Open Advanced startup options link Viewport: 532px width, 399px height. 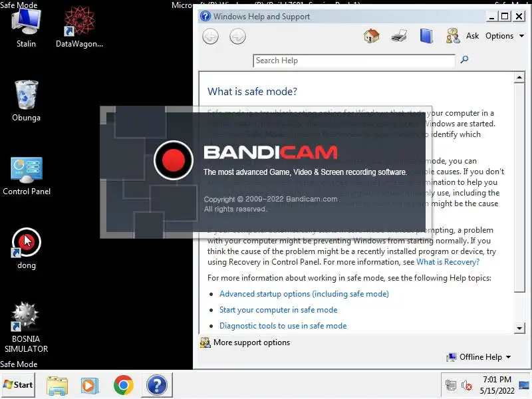304,294
